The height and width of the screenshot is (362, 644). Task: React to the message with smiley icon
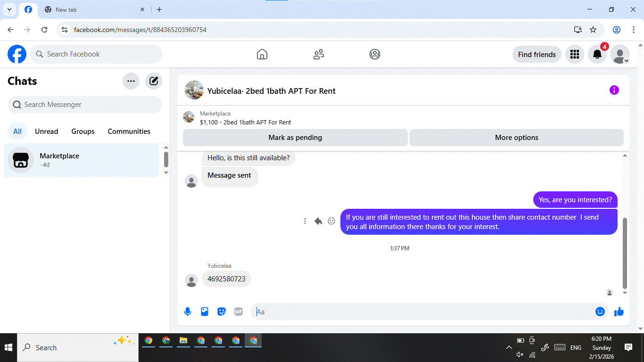click(331, 221)
